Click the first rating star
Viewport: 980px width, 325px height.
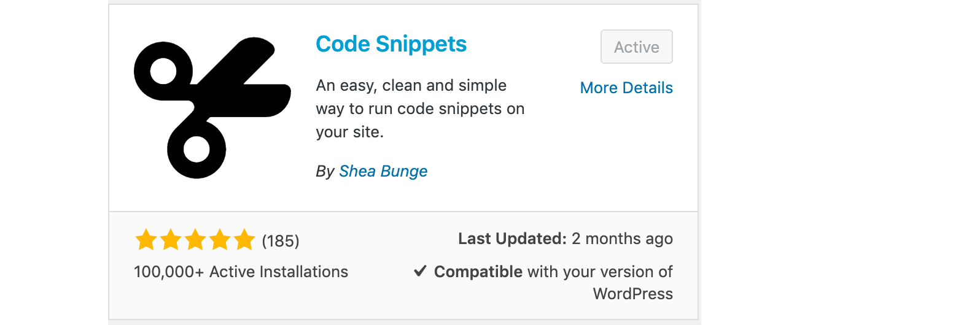pyautogui.click(x=146, y=240)
